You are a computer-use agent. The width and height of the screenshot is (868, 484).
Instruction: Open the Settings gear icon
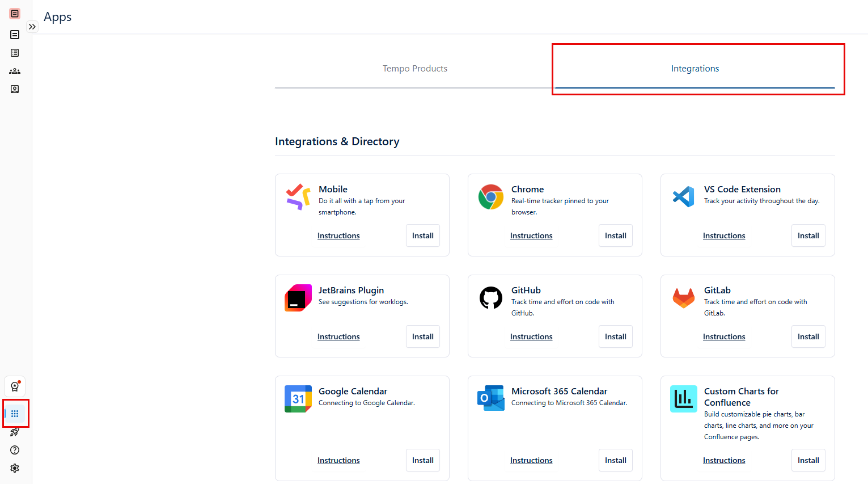coord(15,468)
